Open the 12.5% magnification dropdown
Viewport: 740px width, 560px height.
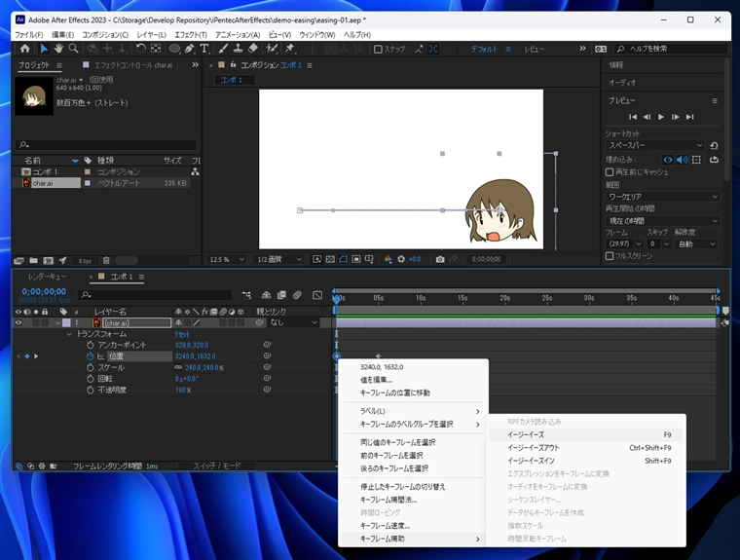tap(227, 259)
